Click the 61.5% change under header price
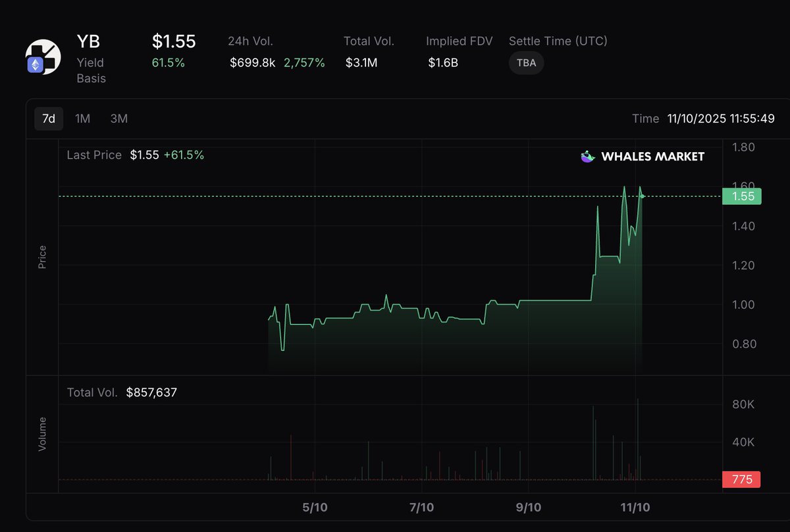 click(x=169, y=63)
